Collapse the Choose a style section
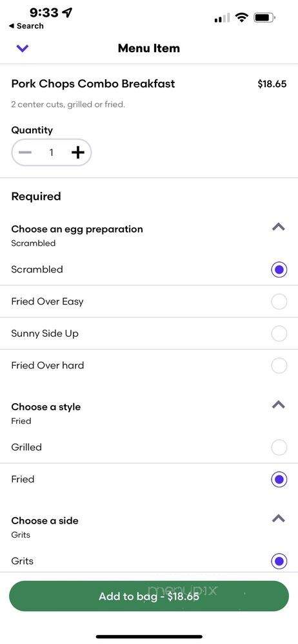Screen dimensions: 298x644 coord(279,404)
